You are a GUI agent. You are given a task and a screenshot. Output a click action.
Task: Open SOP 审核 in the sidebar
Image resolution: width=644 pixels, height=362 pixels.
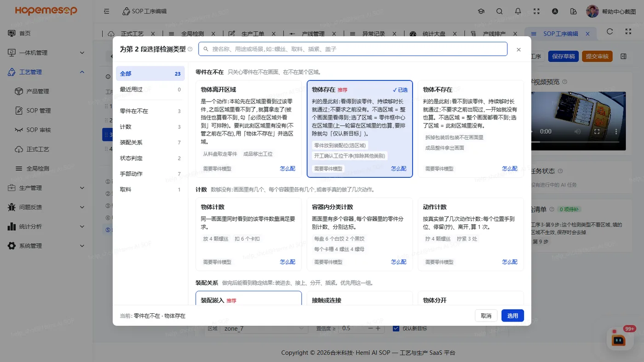(x=39, y=130)
